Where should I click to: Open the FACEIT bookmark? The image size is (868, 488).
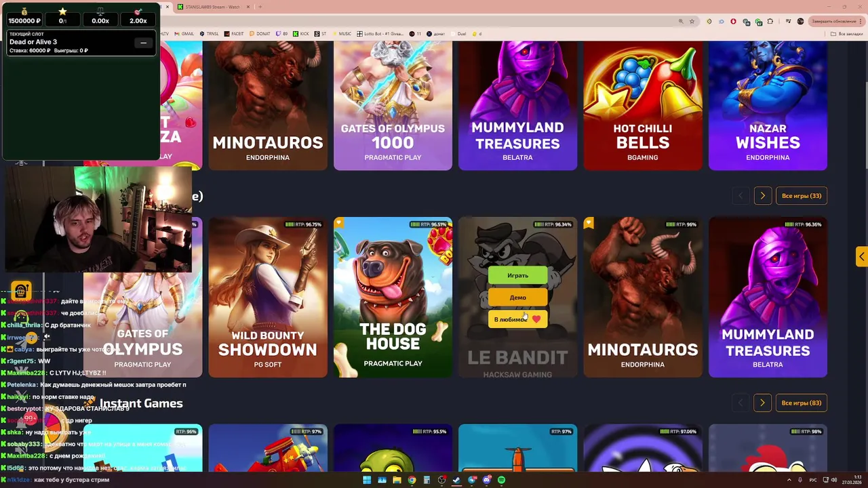point(233,34)
